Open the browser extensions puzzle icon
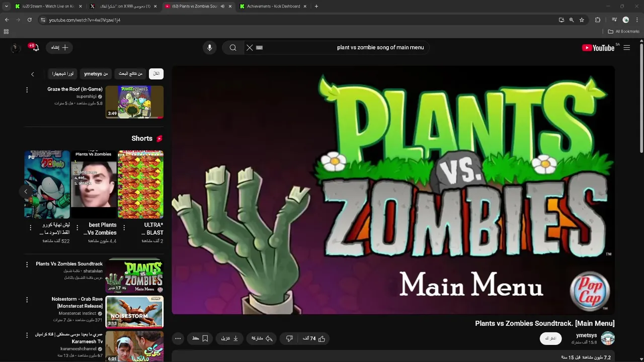644x362 pixels. [x=598, y=20]
